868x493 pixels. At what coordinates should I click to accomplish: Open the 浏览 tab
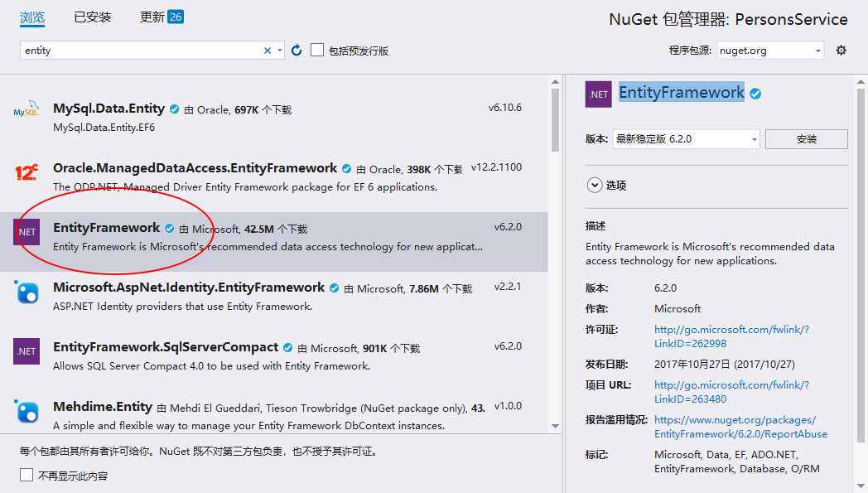click(x=32, y=17)
